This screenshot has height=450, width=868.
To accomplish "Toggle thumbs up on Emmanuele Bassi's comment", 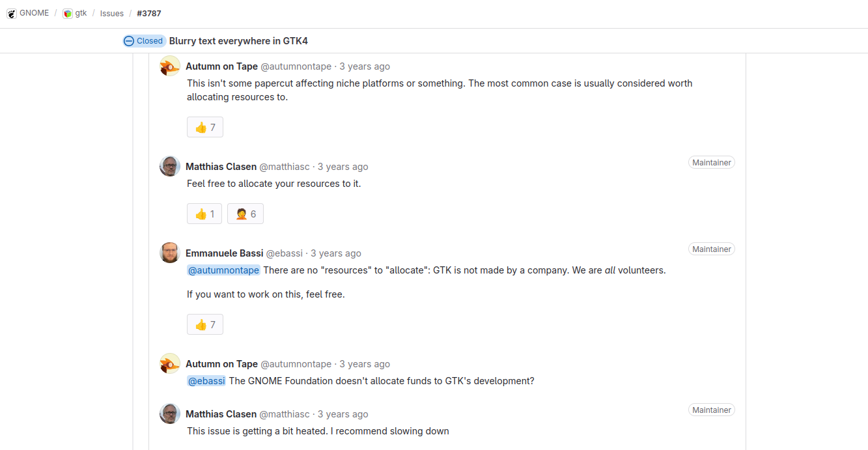I will (205, 324).
